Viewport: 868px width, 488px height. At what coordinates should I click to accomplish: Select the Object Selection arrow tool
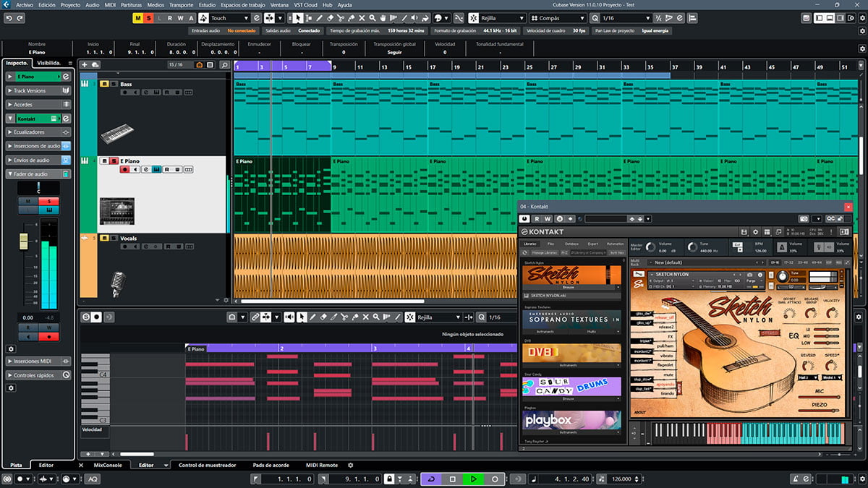coord(298,18)
